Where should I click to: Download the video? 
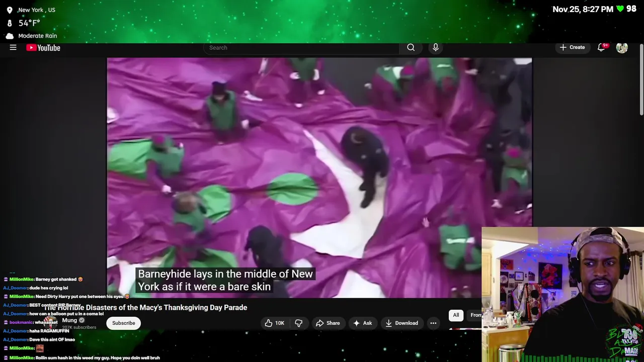(402, 323)
